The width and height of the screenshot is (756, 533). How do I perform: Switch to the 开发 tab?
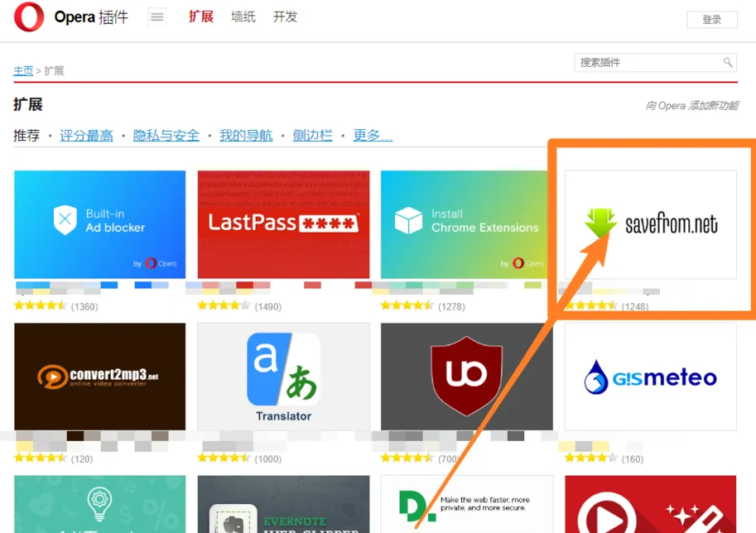tap(285, 17)
